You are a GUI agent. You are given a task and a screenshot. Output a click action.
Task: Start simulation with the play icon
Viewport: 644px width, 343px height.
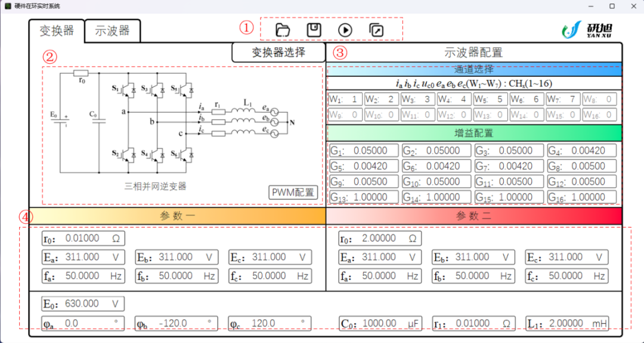pyautogui.click(x=345, y=30)
